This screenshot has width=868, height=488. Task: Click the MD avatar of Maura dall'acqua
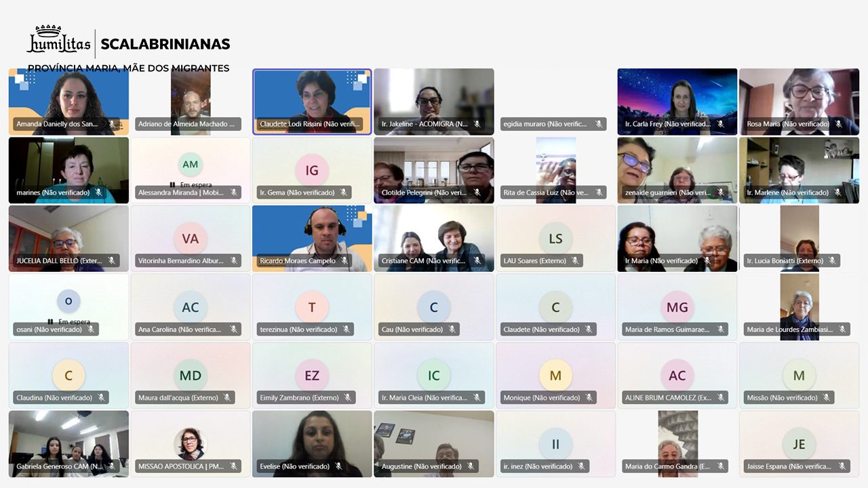point(191,375)
